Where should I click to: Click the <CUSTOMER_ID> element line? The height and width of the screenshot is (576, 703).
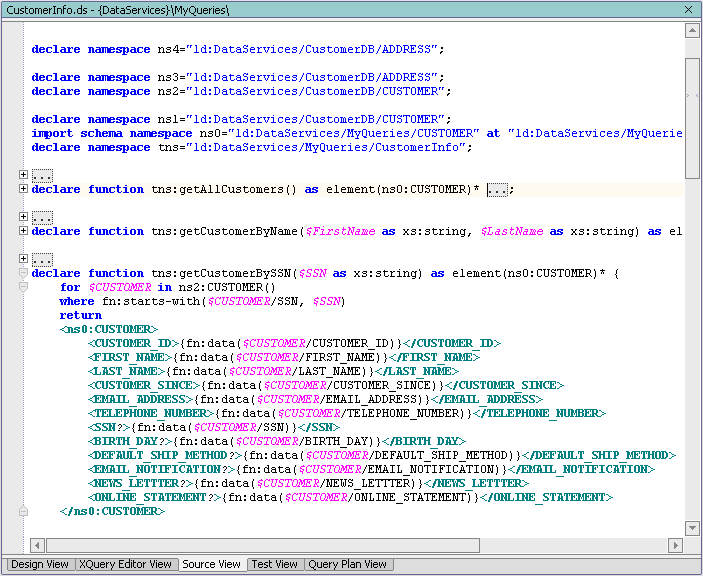coord(295,343)
